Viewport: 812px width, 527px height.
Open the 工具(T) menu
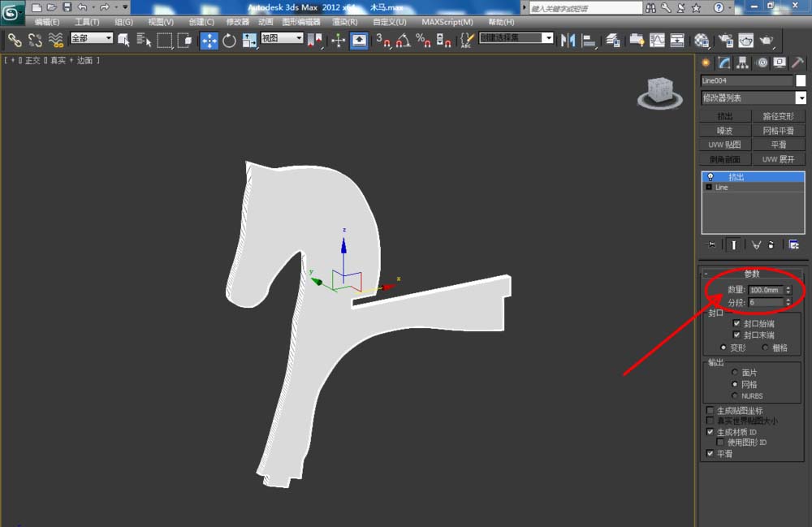click(87, 22)
